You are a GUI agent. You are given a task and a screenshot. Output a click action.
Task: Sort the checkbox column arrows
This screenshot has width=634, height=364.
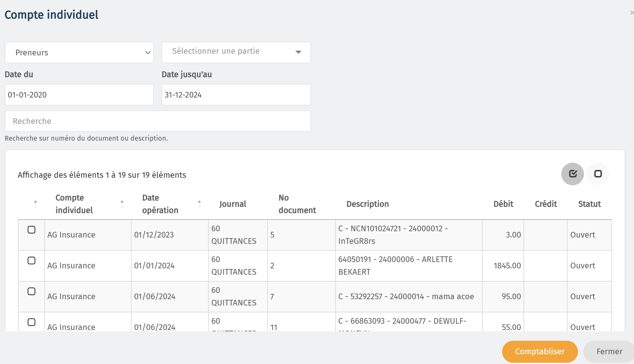point(35,204)
